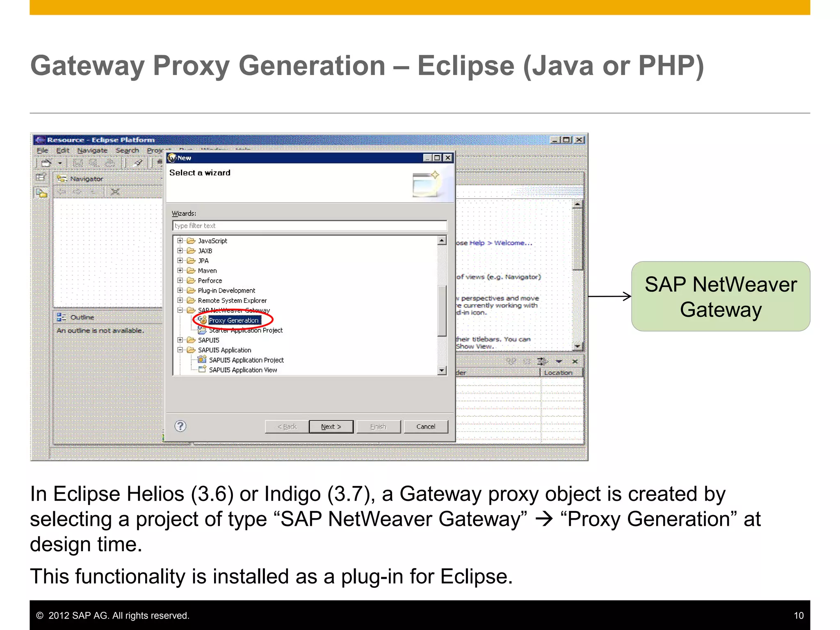Open the New toolbar dropdown arrow
This screenshot has height=630, width=840.
click(x=60, y=163)
